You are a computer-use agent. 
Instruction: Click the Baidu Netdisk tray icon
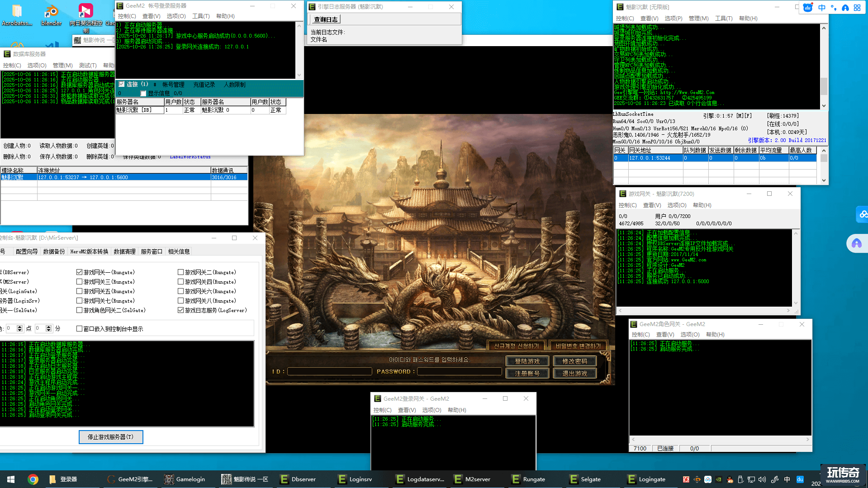tap(708, 479)
